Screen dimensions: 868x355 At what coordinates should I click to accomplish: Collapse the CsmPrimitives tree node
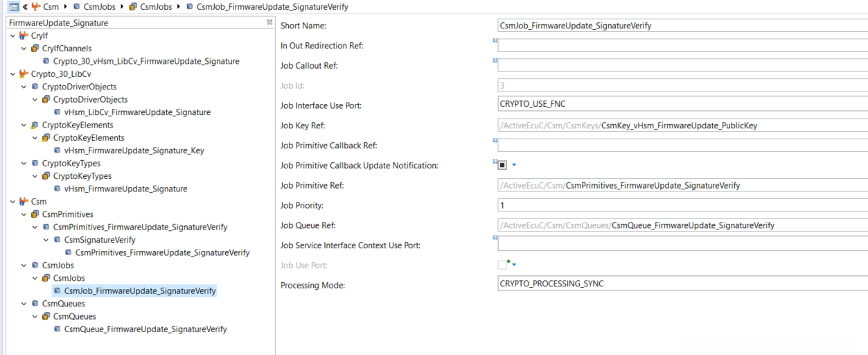click(24, 214)
